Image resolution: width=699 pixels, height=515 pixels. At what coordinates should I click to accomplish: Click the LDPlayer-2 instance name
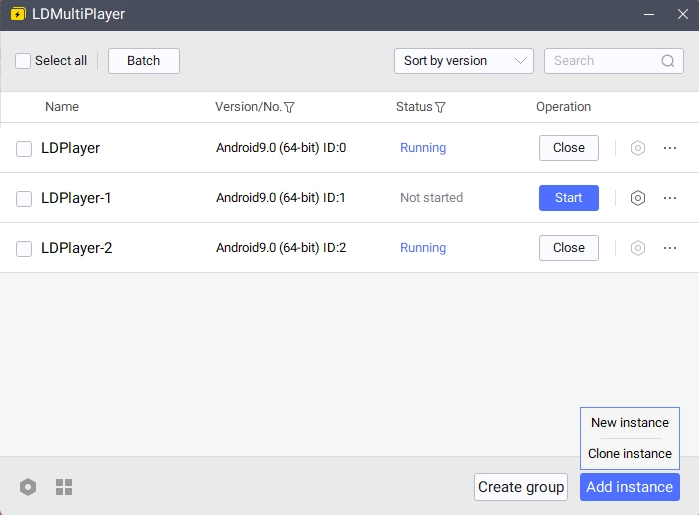click(76, 248)
